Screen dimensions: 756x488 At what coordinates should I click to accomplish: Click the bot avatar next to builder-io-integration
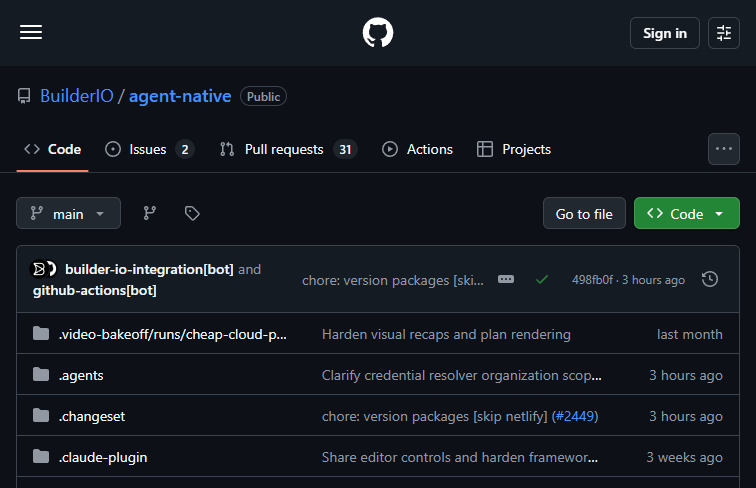(x=39, y=269)
